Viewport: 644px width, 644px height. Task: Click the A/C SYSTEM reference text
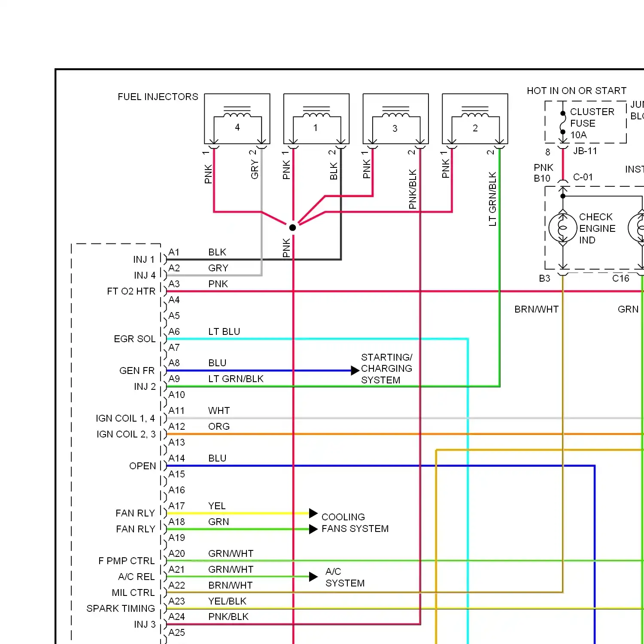[345, 577]
